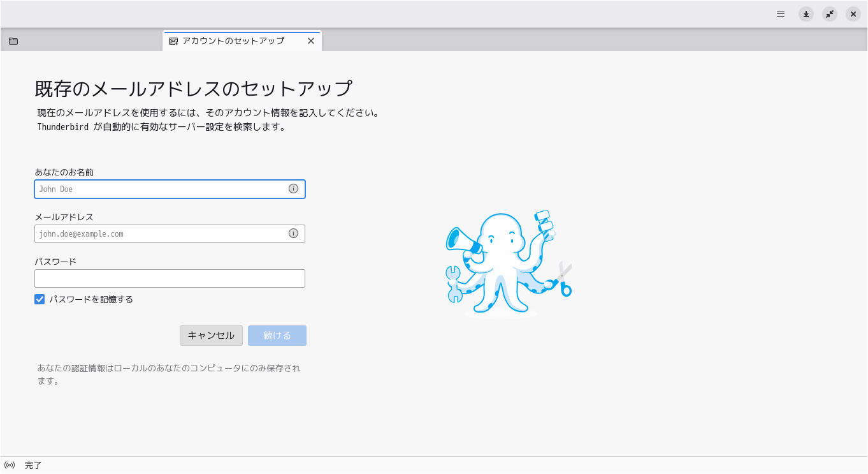The image size is (868, 474).
Task: Uncheck パスワードを記憶する checkbox
Action: pos(40,299)
